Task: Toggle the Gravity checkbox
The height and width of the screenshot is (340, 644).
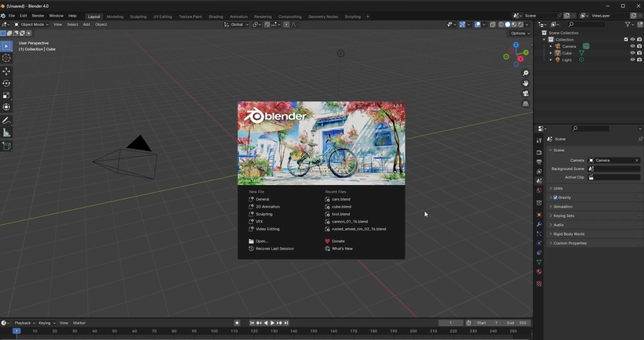Action: click(x=555, y=197)
